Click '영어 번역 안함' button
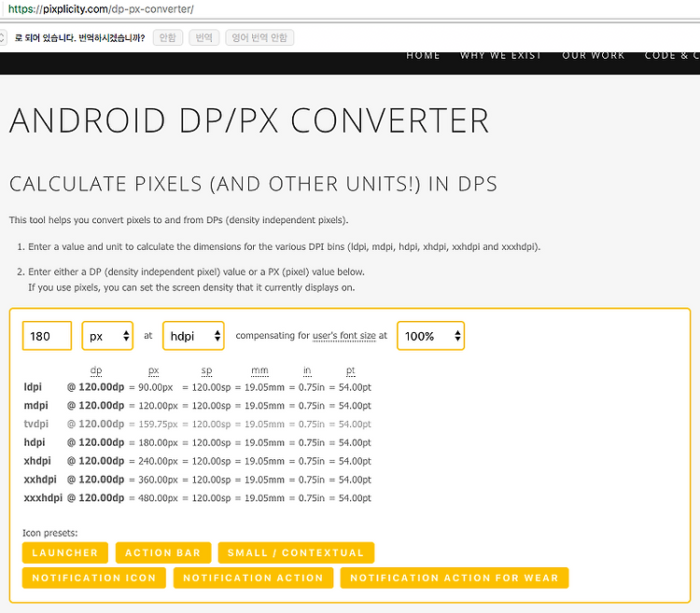This screenshot has height=613, width=700. pyautogui.click(x=259, y=37)
